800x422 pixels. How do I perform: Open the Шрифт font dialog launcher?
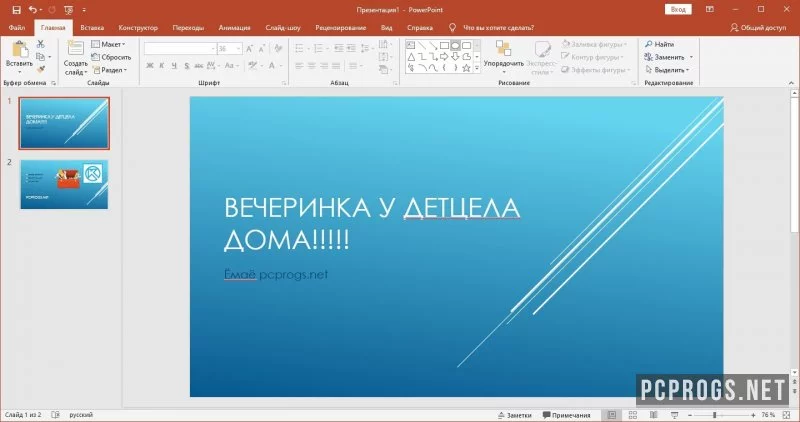coord(284,83)
